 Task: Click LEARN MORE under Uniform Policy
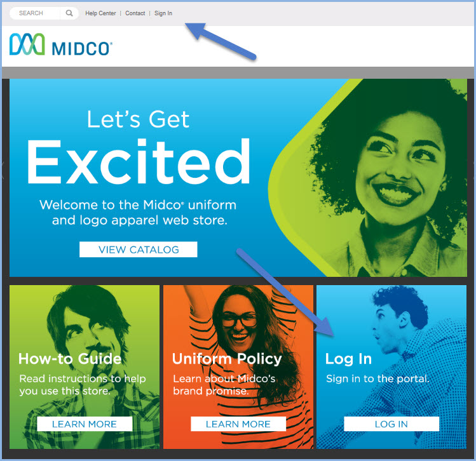point(238,424)
